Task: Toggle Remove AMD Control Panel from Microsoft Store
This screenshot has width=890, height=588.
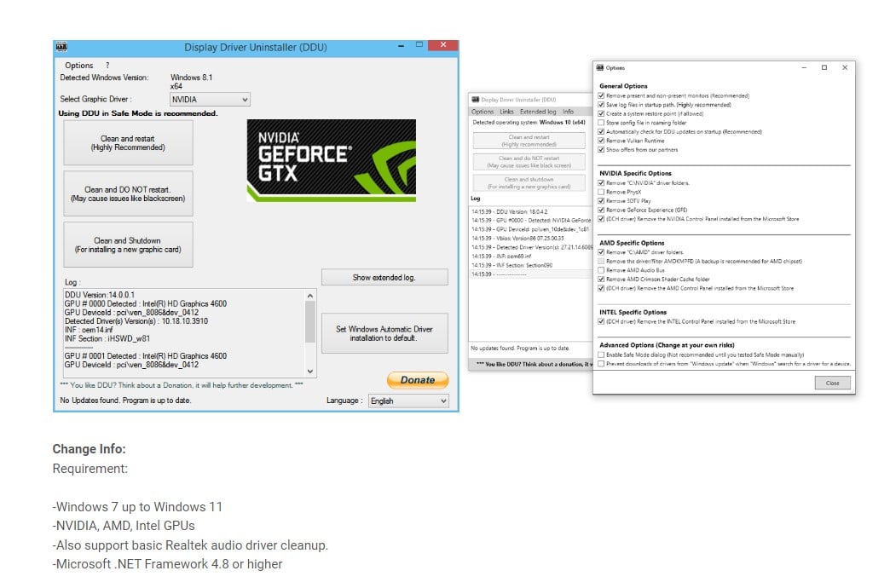Action: [x=601, y=288]
